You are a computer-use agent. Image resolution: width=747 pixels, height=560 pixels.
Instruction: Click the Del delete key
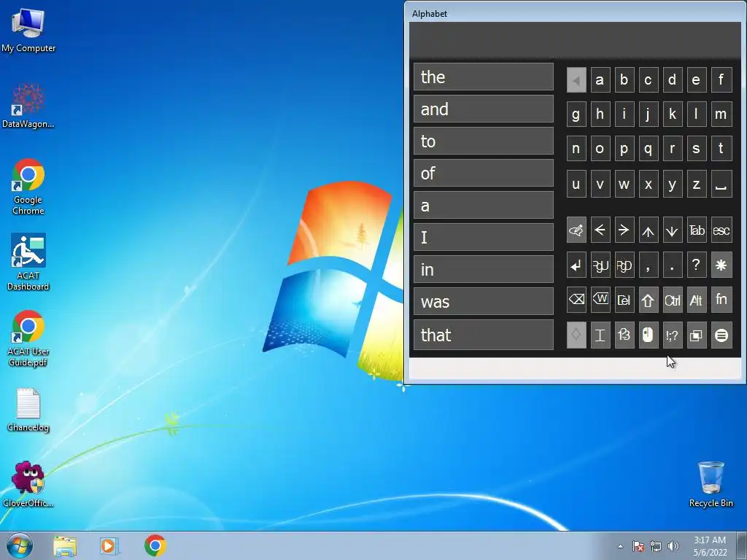(x=624, y=300)
